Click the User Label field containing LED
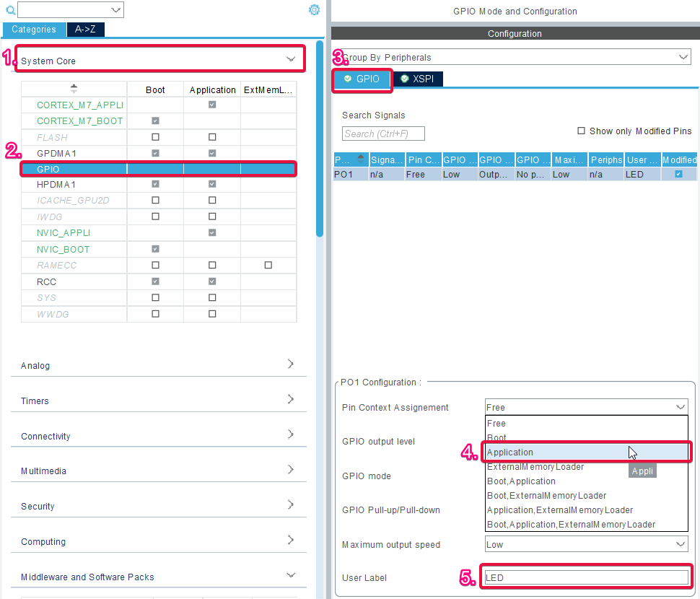 click(x=586, y=577)
